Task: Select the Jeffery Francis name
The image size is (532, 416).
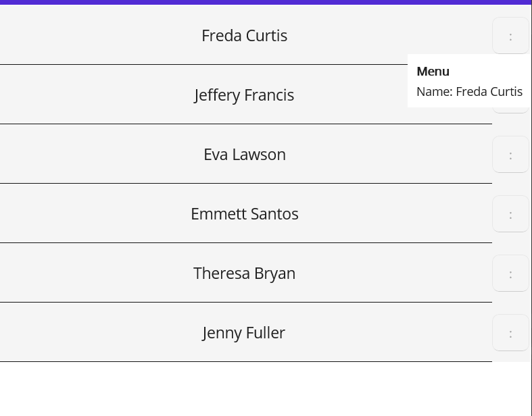Action: [244, 95]
